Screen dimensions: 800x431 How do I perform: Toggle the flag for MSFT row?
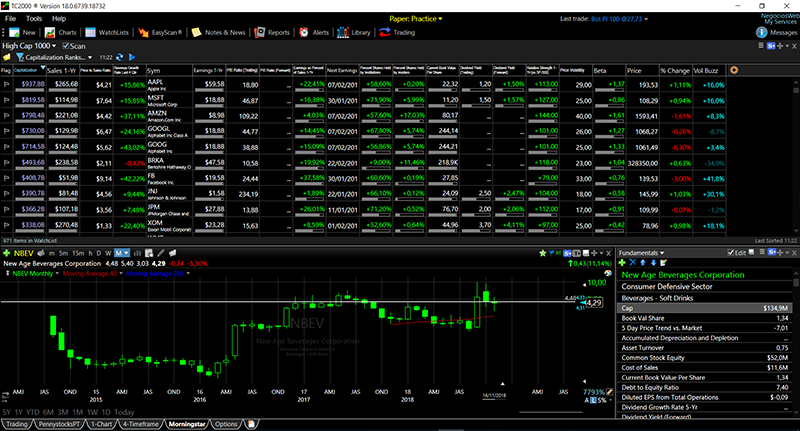tap(7, 100)
